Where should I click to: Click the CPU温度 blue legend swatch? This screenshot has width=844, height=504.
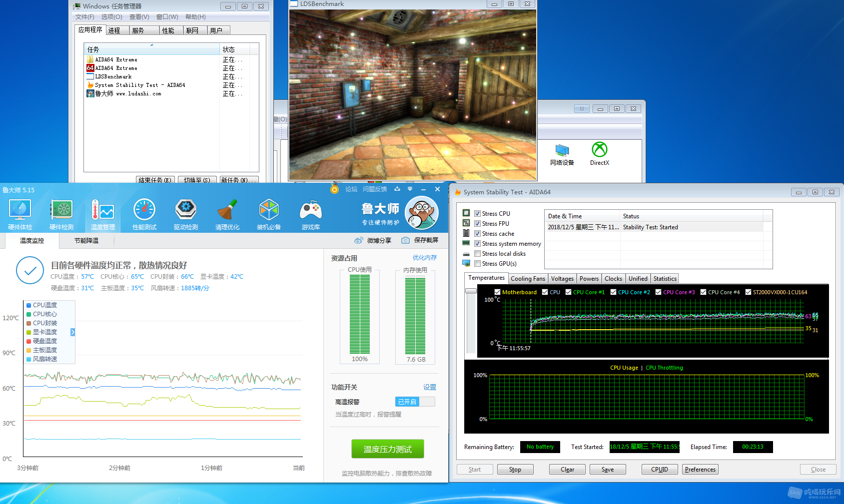tap(28, 305)
